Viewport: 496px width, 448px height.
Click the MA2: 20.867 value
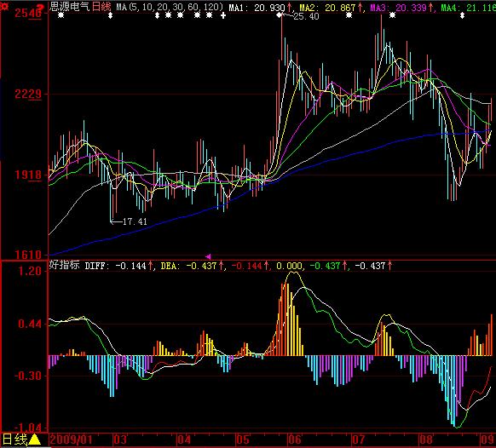coord(328,8)
